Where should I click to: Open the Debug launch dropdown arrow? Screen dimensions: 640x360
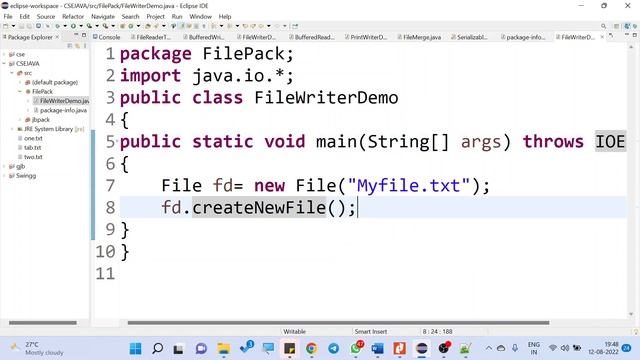[x=65, y=26]
